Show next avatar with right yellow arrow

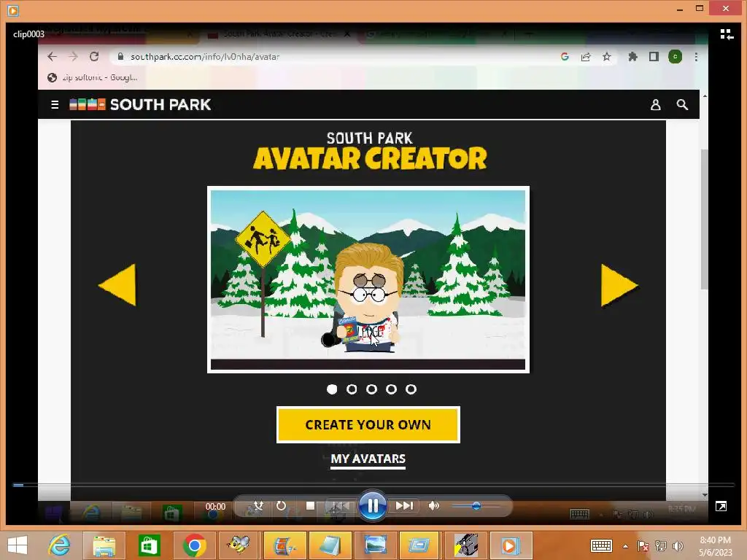click(619, 285)
